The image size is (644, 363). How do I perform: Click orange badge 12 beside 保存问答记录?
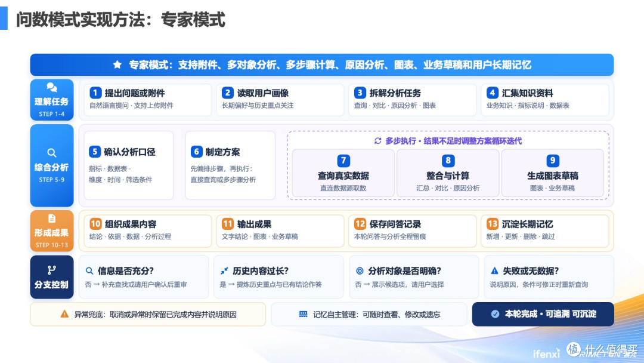point(360,224)
